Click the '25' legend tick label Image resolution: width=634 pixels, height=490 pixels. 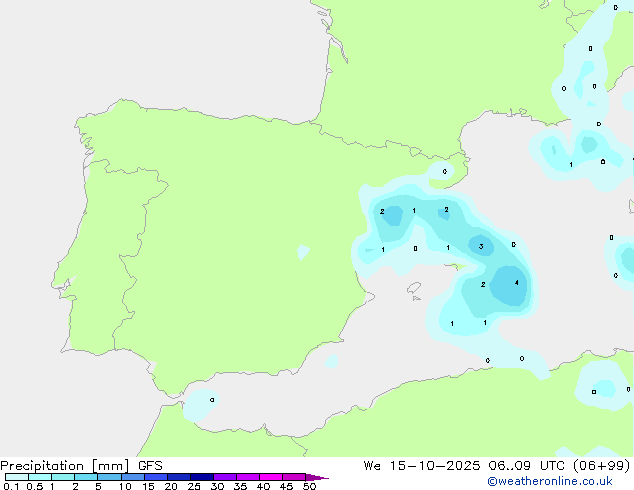(194, 486)
